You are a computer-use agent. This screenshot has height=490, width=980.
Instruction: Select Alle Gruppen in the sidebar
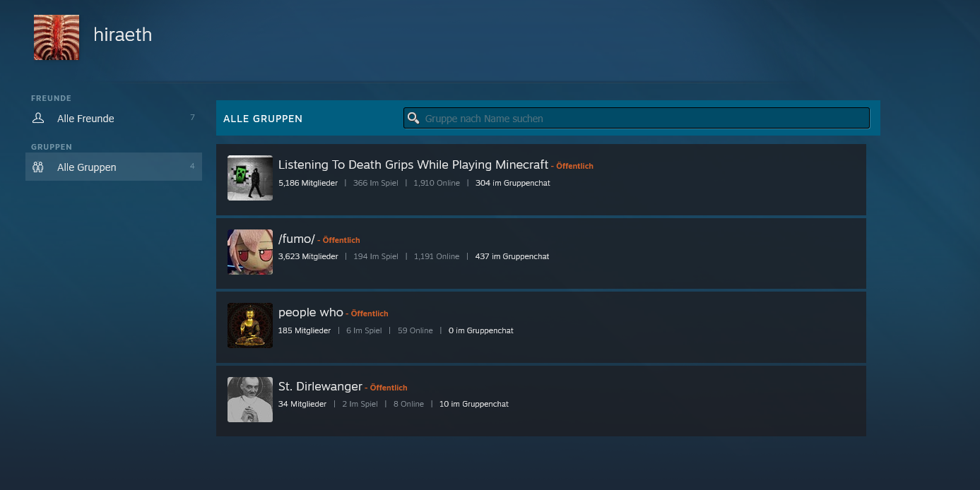click(87, 167)
